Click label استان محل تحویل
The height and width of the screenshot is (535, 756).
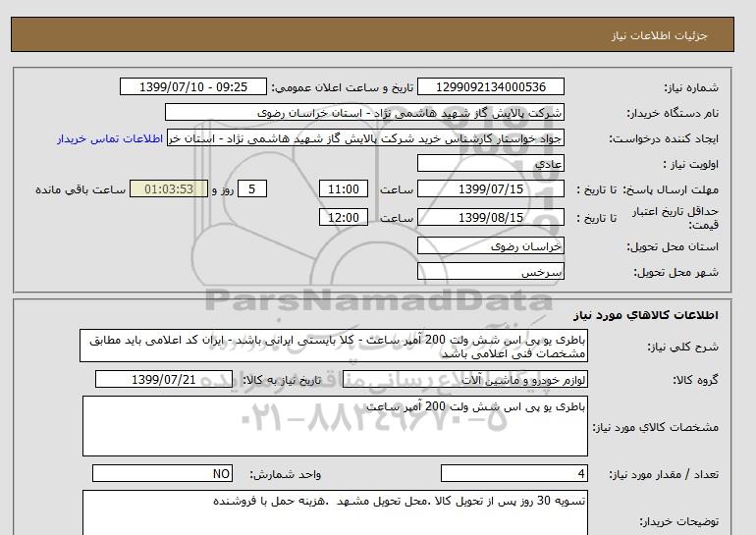tap(673, 246)
